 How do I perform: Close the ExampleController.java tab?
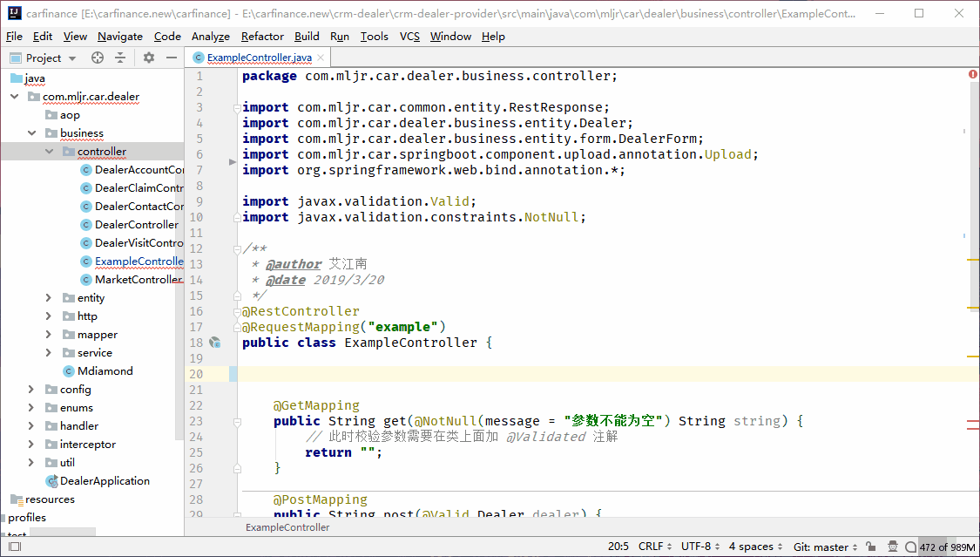(x=321, y=58)
